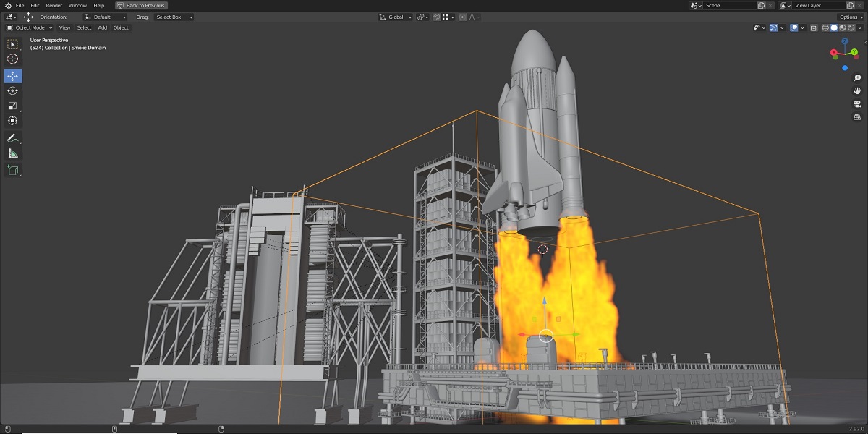Open the Select Box dropdown
This screenshot has height=434, width=868.
[x=172, y=17]
